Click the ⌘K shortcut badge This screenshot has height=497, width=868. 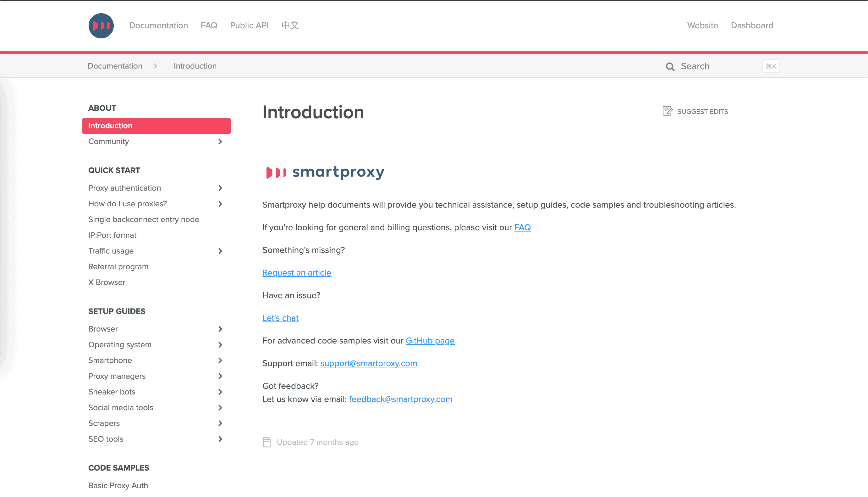pyautogui.click(x=771, y=66)
